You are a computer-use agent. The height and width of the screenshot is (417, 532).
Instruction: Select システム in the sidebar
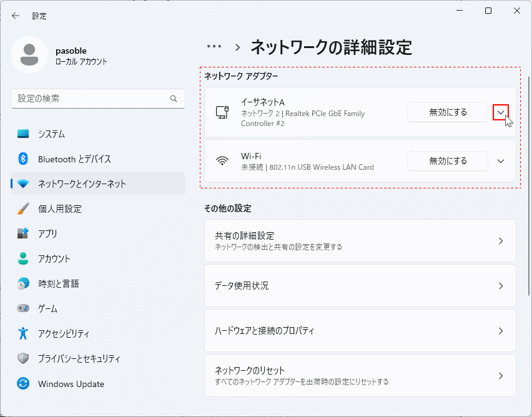tap(56, 134)
